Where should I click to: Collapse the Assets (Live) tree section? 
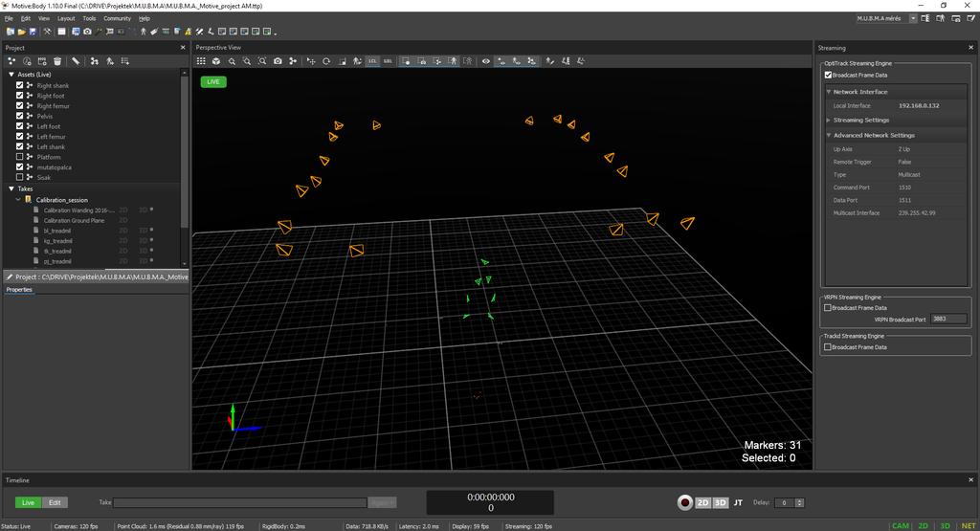[11, 75]
